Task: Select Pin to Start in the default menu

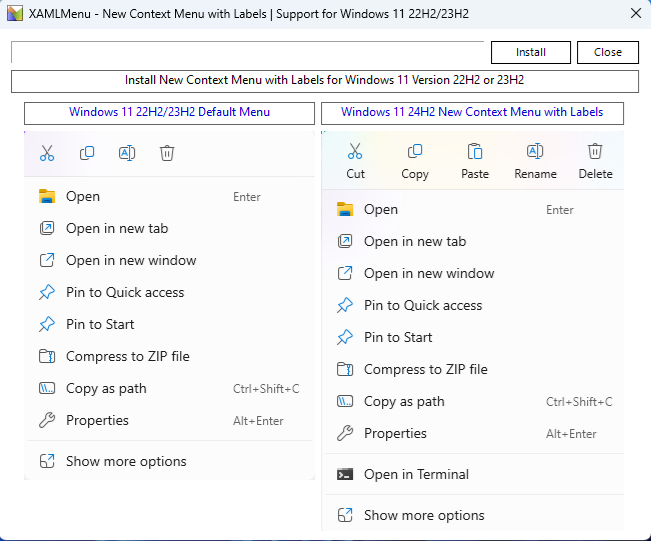Action: point(169,324)
